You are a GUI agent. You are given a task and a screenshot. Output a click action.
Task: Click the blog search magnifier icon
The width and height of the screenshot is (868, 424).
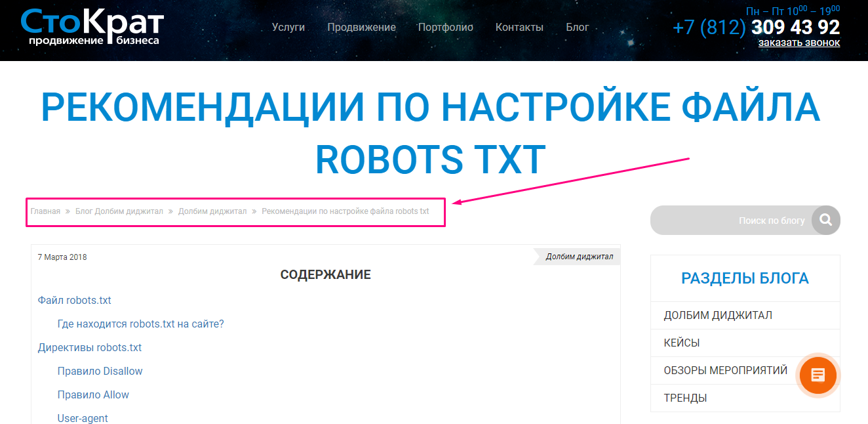pyautogui.click(x=826, y=220)
